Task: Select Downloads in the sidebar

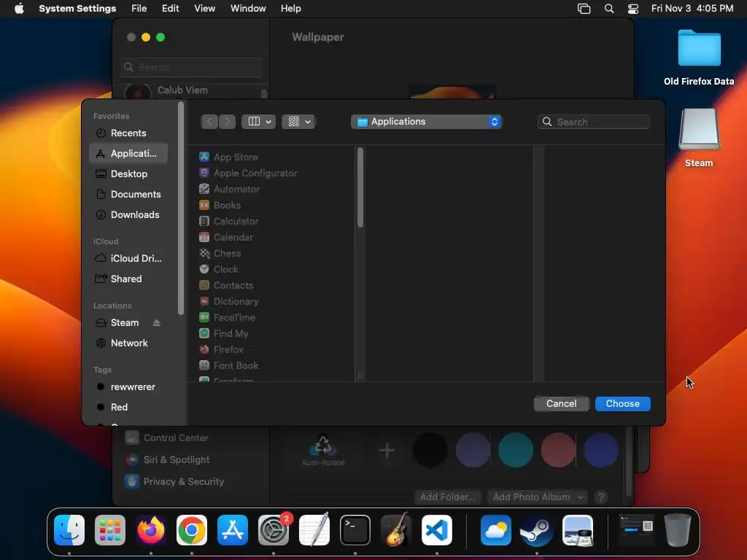Action: 128,215
